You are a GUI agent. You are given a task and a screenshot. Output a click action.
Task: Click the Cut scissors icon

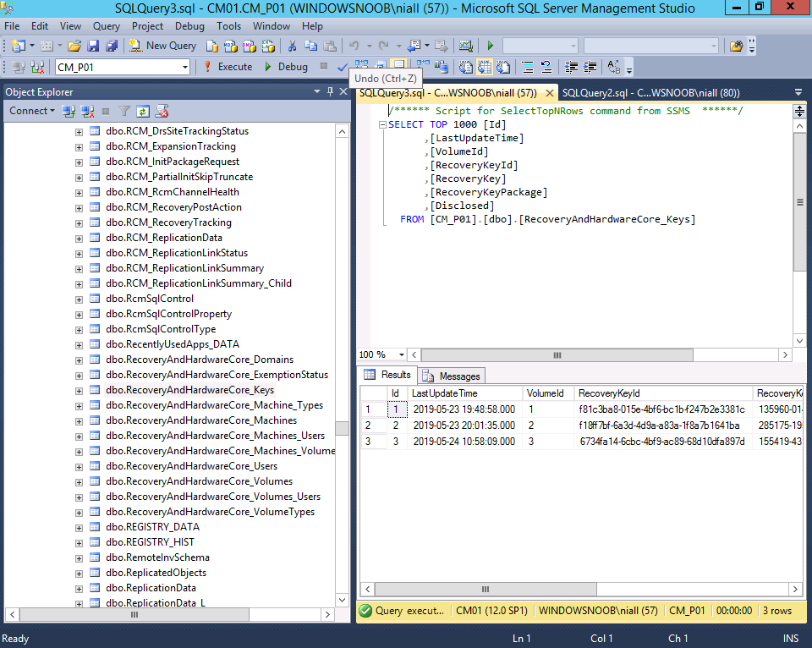[292, 46]
